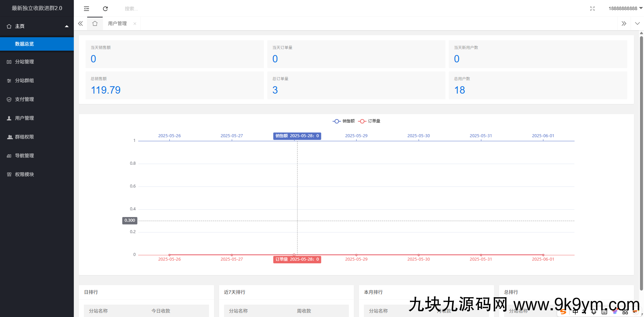The image size is (644, 317).
Task: Click the 搜索 search input field
Action: pyautogui.click(x=141, y=9)
